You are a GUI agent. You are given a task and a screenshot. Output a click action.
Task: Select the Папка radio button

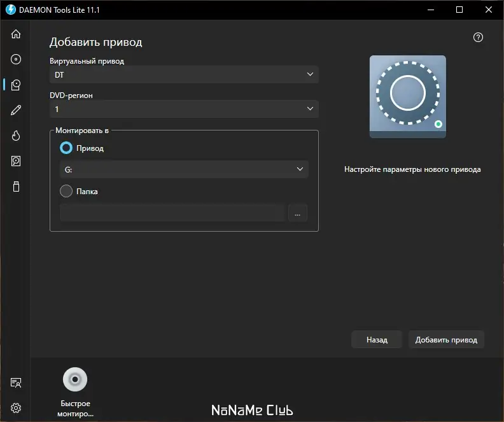click(x=66, y=191)
